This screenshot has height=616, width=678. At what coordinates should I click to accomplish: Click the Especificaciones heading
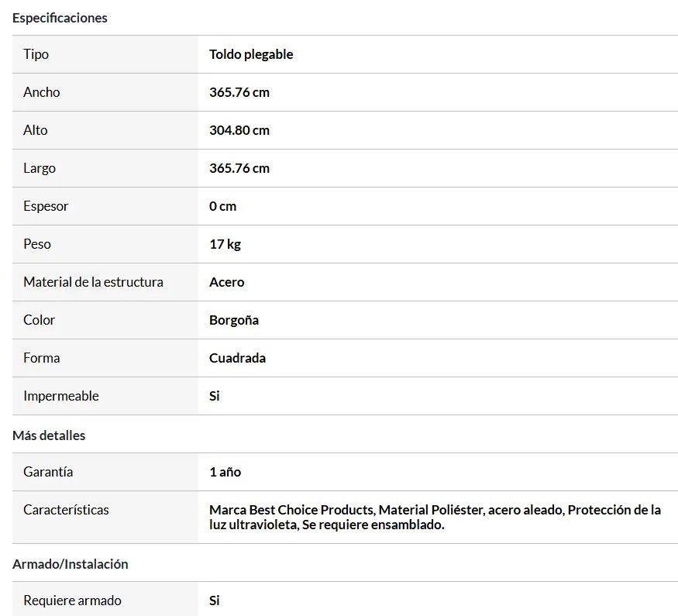tap(60, 18)
